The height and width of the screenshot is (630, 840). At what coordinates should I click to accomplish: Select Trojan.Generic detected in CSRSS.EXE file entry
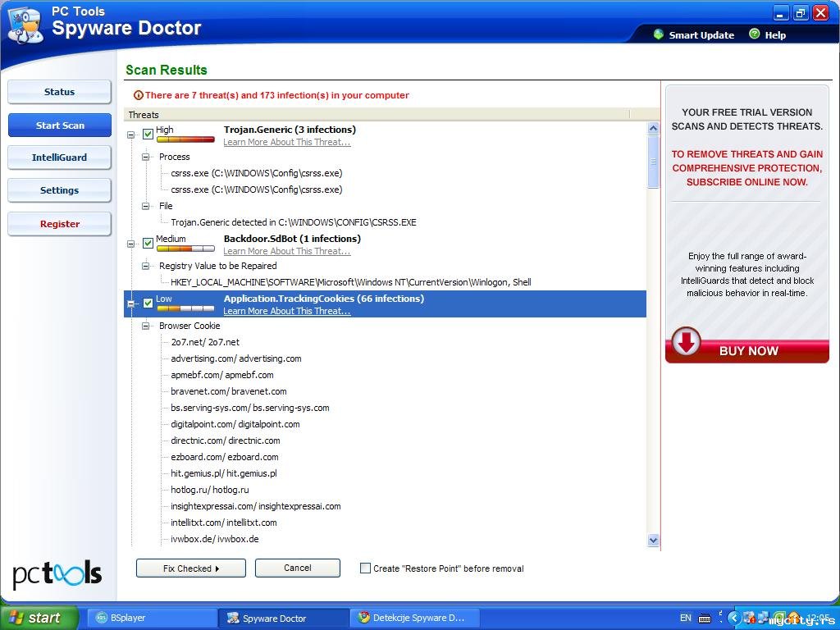click(294, 222)
